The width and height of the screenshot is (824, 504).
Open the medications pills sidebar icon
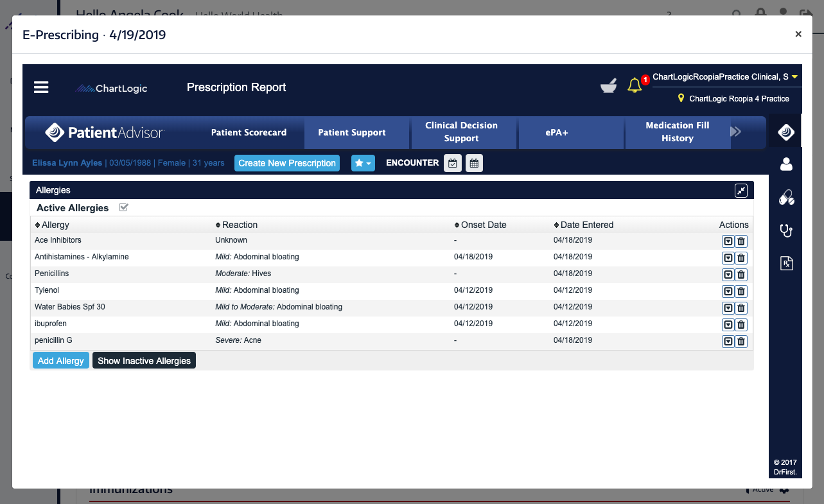pyautogui.click(x=786, y=198)
